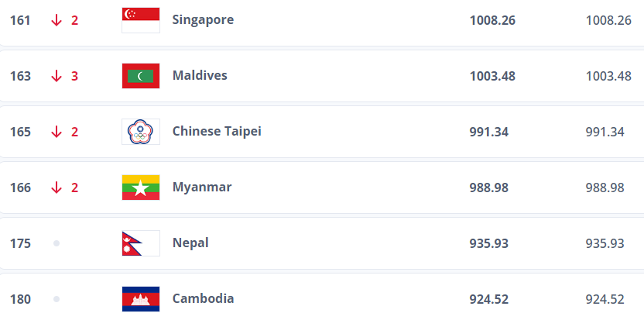
Task: Click Singapore's bold 1008.26 points value
Action: (x=492, y=20)
